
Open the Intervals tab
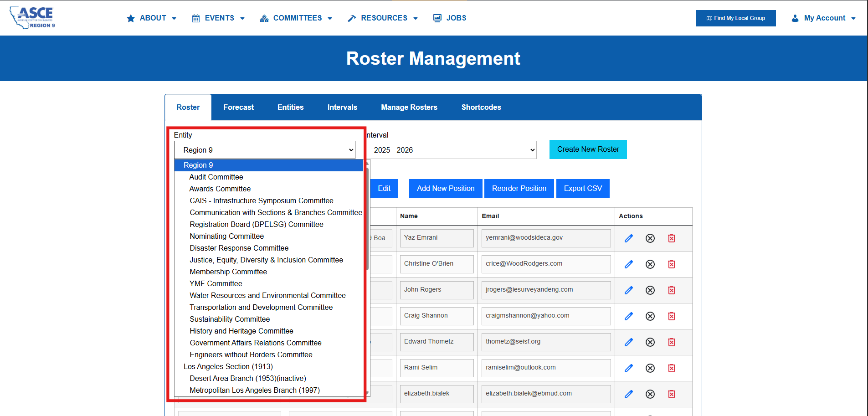pyautogui.click(x=342, y=108)
